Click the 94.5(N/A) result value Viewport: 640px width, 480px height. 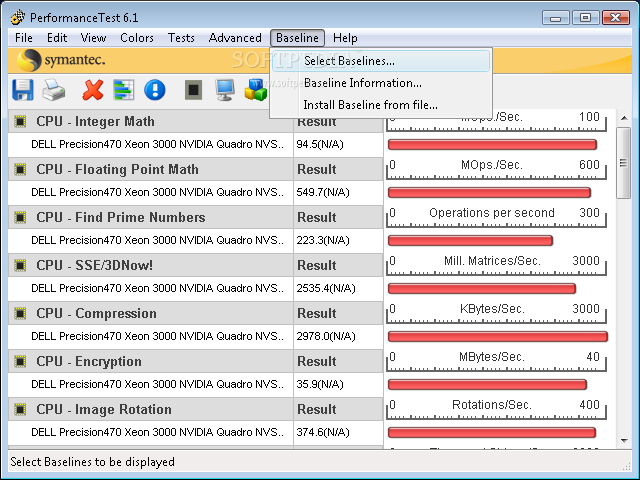click(320, 144)
